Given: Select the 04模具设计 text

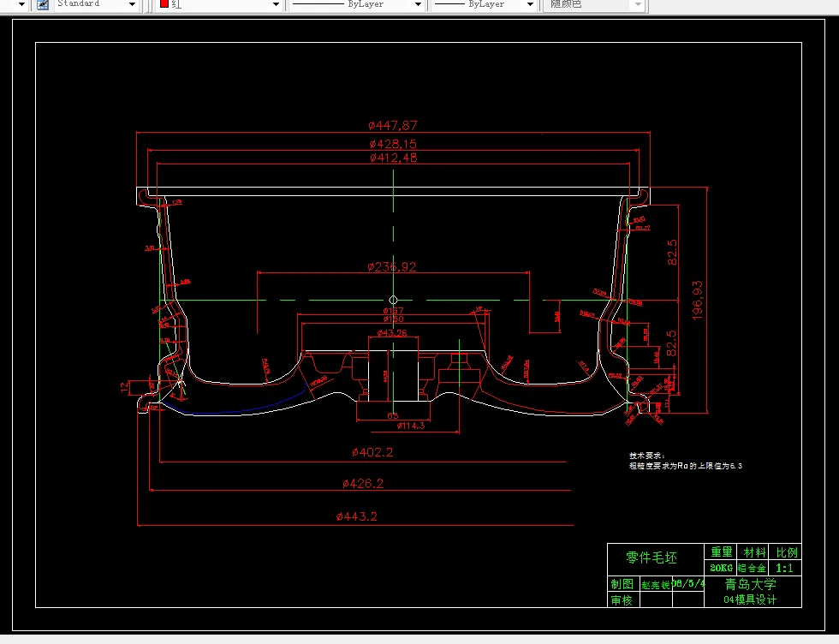Looking at the screenshot, I should point(750,599).
